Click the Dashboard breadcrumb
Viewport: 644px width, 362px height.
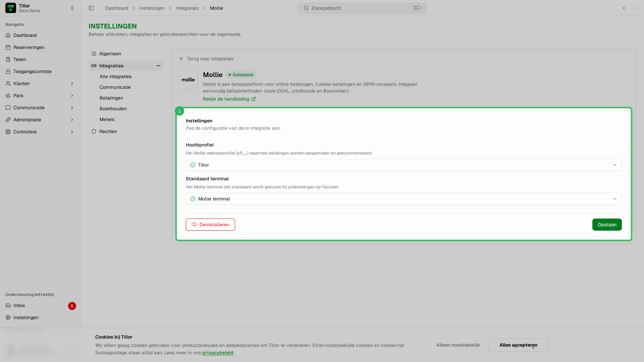[x=117, y=8]
